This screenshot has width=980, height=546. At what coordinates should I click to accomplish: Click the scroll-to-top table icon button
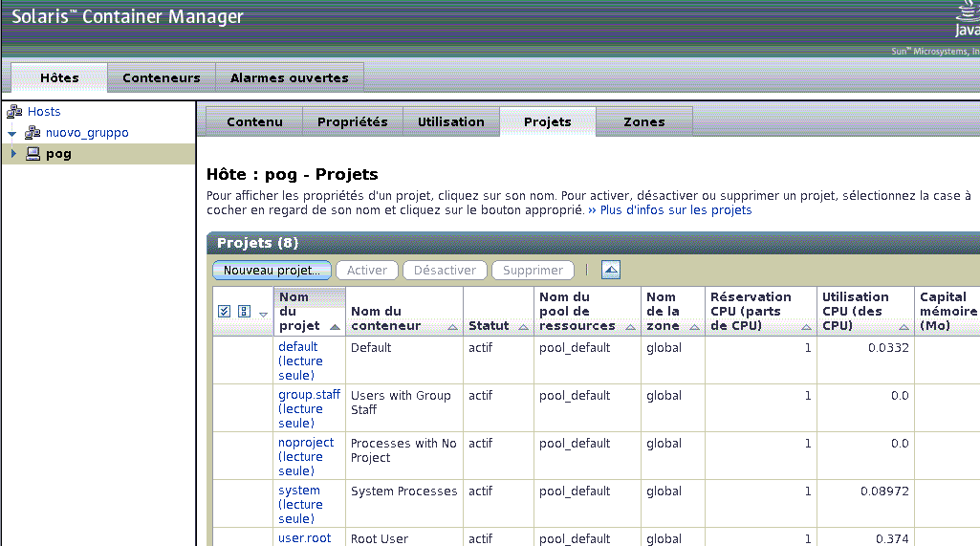click(x=611, y=271)
